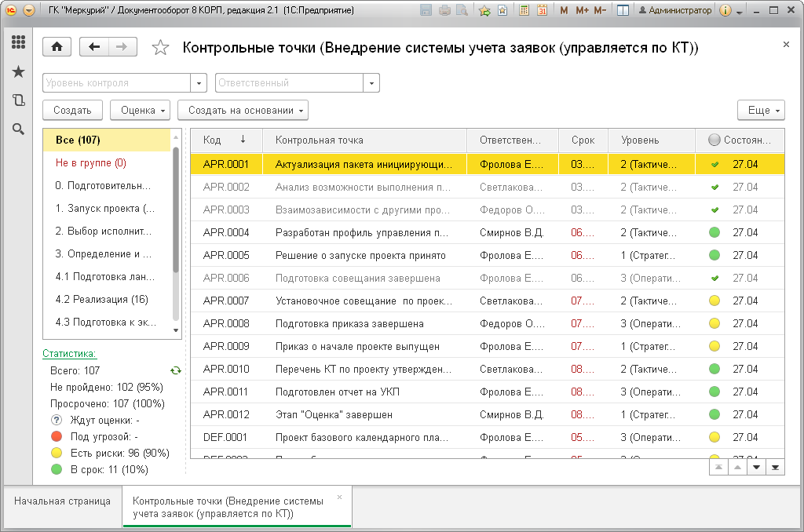Navigate back with left arrow
Screen dimensions: 804x532
[x=94, y=47]
